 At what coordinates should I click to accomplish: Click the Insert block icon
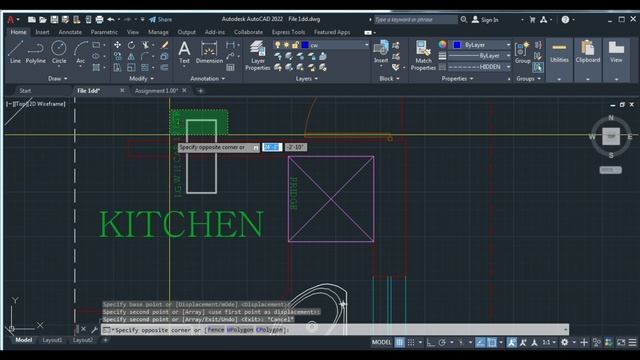381,52
